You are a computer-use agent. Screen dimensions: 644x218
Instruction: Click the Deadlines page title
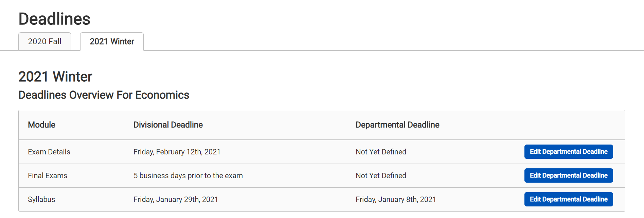click(x=54, y=19)
